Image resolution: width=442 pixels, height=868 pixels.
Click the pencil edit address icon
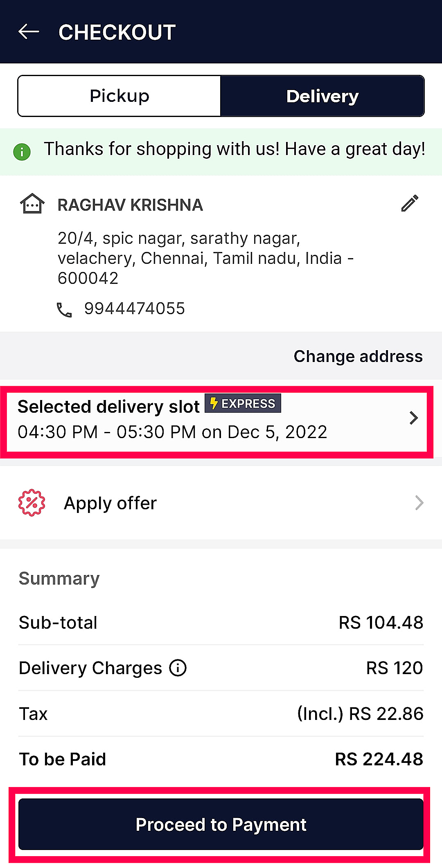(410, 203)
